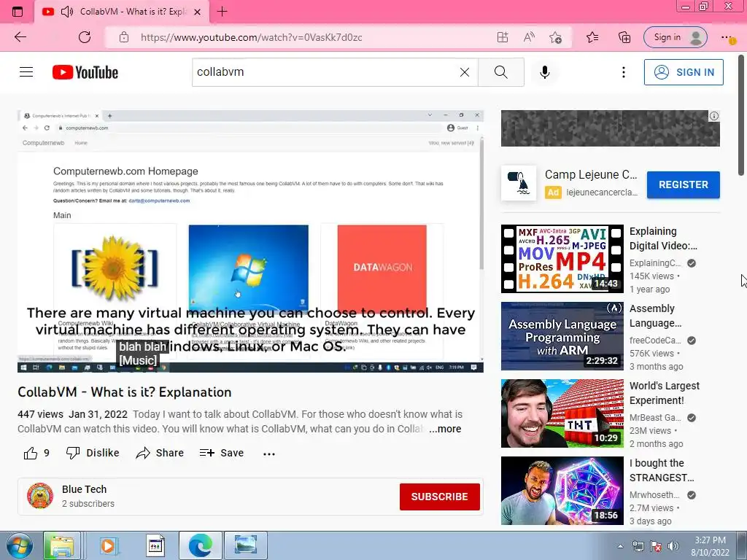Go to the YouTube home logo
This screenshot has height=560, width=747.
tap(85, 72)
